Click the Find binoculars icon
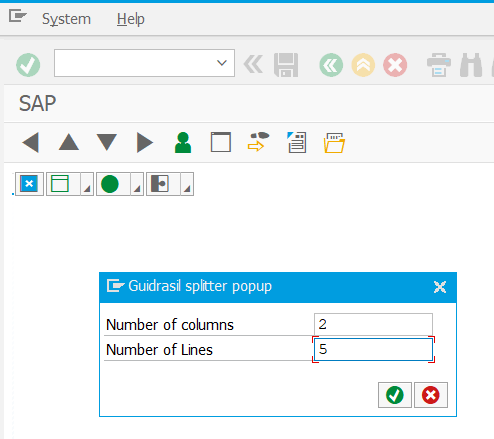Screen dimensions: 494x439 pos(471,65)
